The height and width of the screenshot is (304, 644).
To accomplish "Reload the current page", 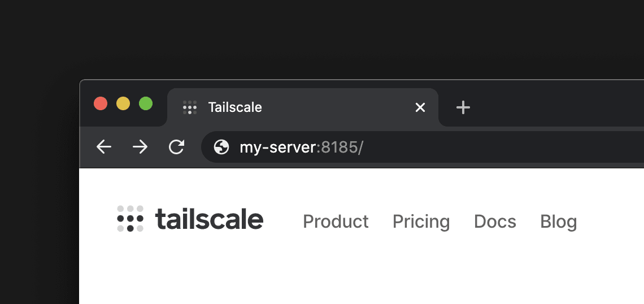I will pyautogui.click(x=177, y=147).
